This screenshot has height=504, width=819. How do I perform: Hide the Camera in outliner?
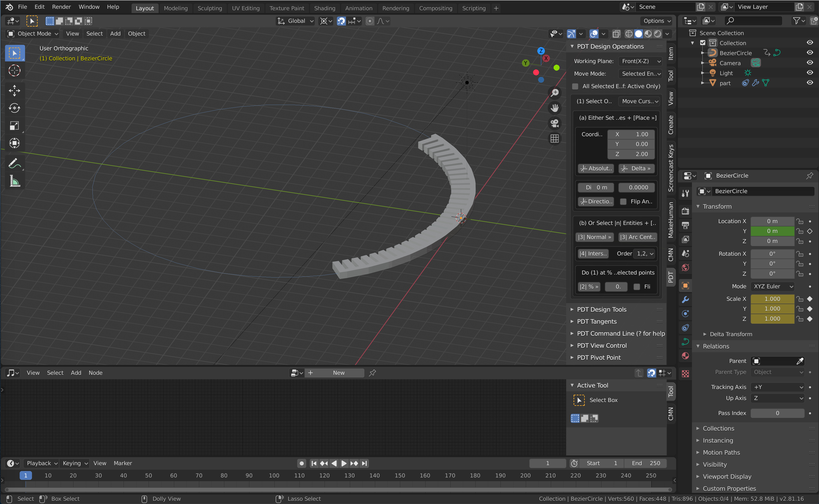[810, 63]
